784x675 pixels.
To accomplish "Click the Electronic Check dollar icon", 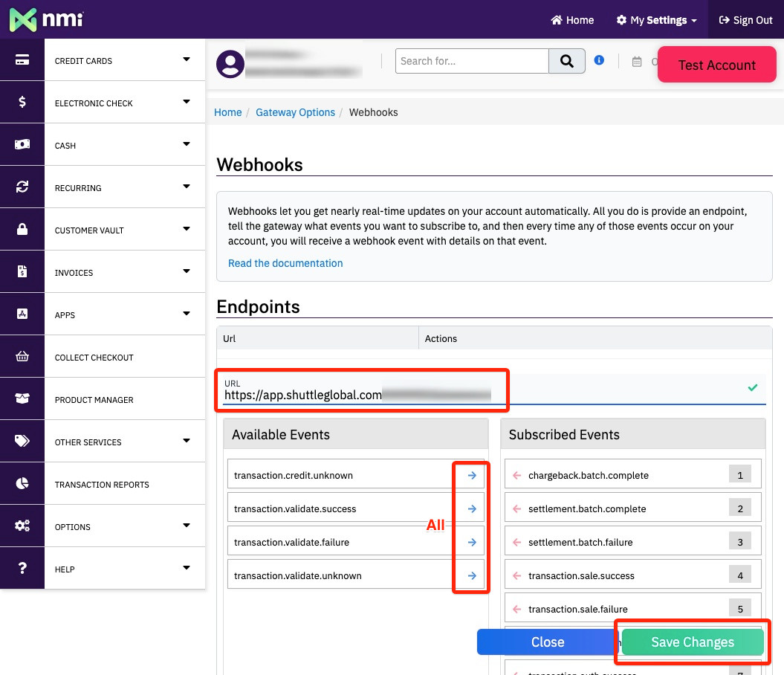I will 22,102.
